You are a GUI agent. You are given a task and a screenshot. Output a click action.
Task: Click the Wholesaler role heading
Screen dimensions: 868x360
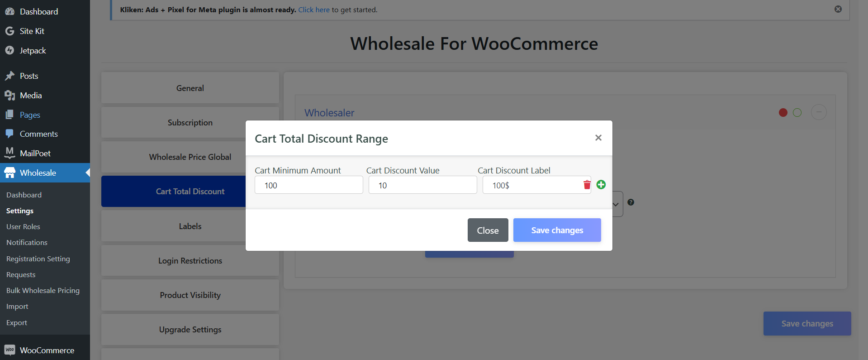pos(329,113)
